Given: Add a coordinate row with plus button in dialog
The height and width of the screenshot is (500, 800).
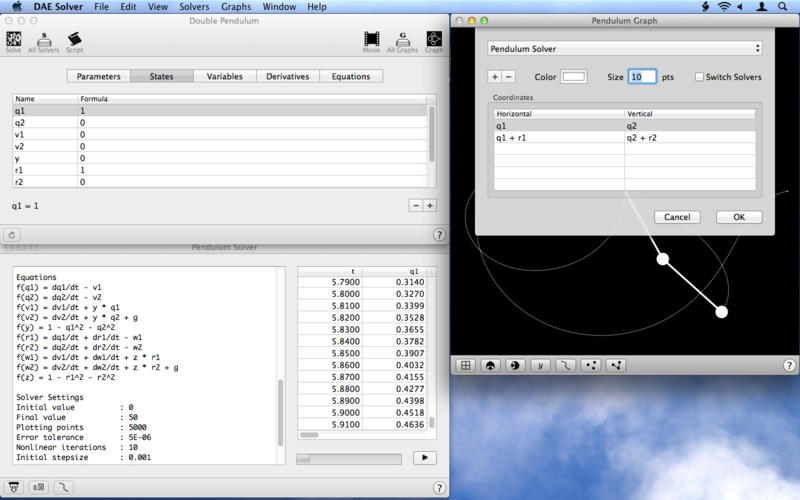Looking at the screenshot, I should [x=494, y=77].
